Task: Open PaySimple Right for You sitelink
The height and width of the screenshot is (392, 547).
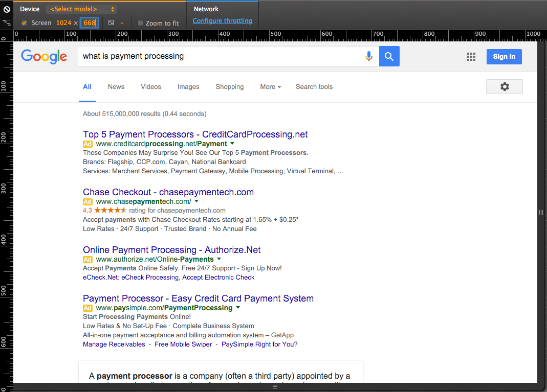Action: click(x=259, y=344)
